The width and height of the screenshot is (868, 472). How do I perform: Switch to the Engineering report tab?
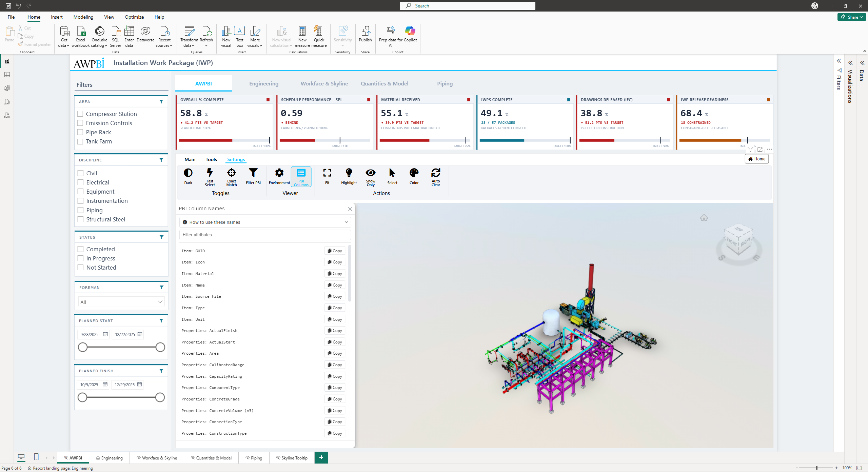tap(264, 84)
